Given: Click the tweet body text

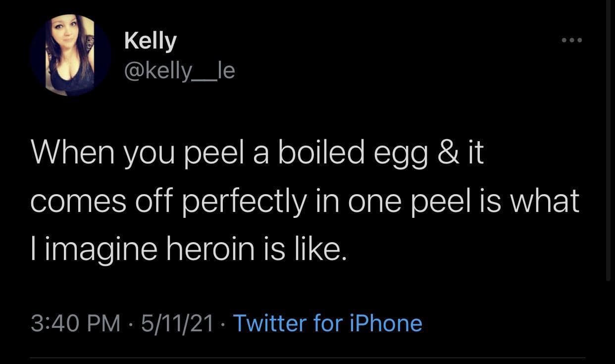Looking at the screenshot, I should (x=304, y=200).
